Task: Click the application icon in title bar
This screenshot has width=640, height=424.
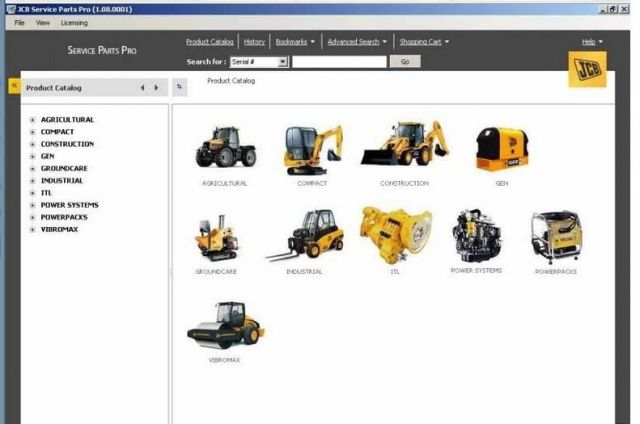Action: coord(11,9)
